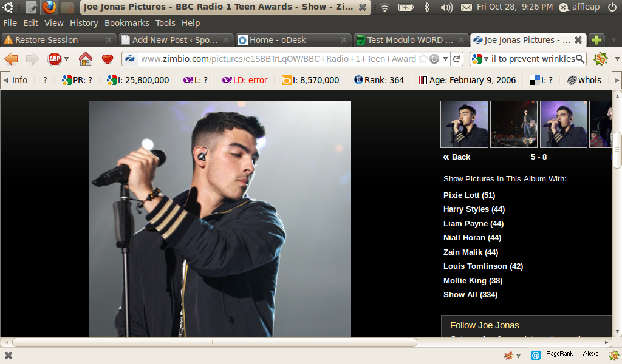Click the blue @ status bar icon
The width and height of the screenshot is (622, 364).
pyautogui.click(x=536, y=356)
